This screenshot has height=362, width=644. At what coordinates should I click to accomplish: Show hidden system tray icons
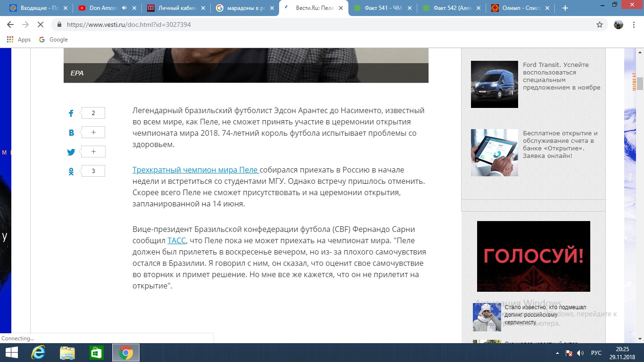tap(558, 353)
